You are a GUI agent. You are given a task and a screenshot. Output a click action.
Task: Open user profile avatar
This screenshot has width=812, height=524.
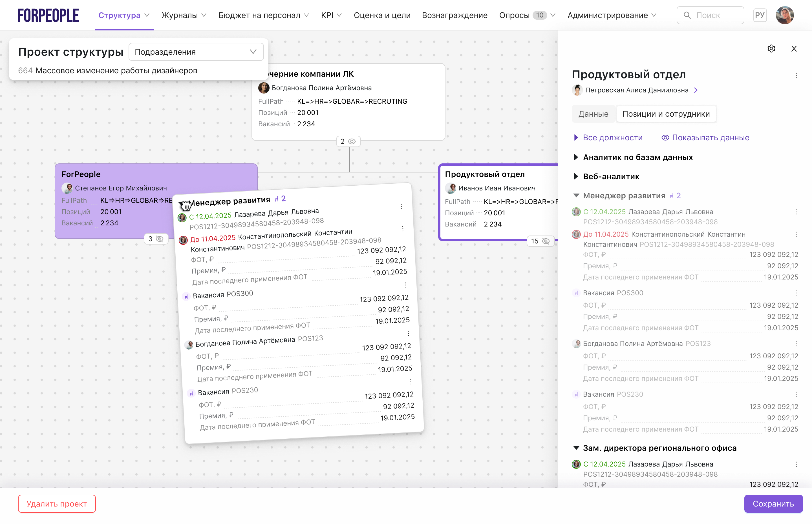pos(784,15)
